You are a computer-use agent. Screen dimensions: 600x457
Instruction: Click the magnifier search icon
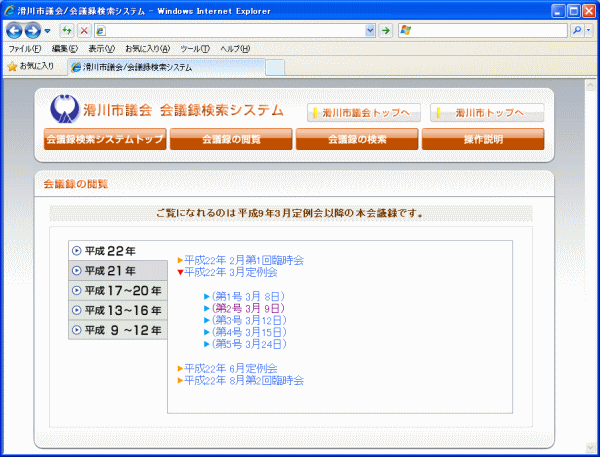click(x=577, y=31)
